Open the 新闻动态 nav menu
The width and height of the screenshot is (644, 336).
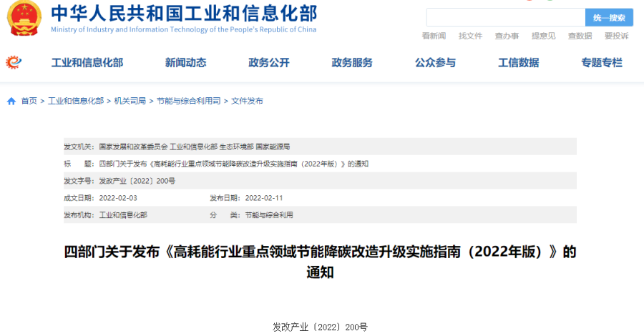(x=185, y=63)
